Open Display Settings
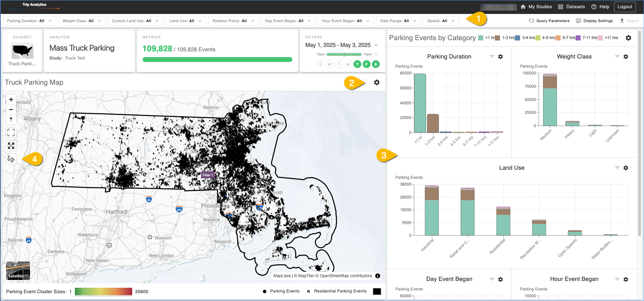Viewport: 644px width, 301px height. pos(594,21)
